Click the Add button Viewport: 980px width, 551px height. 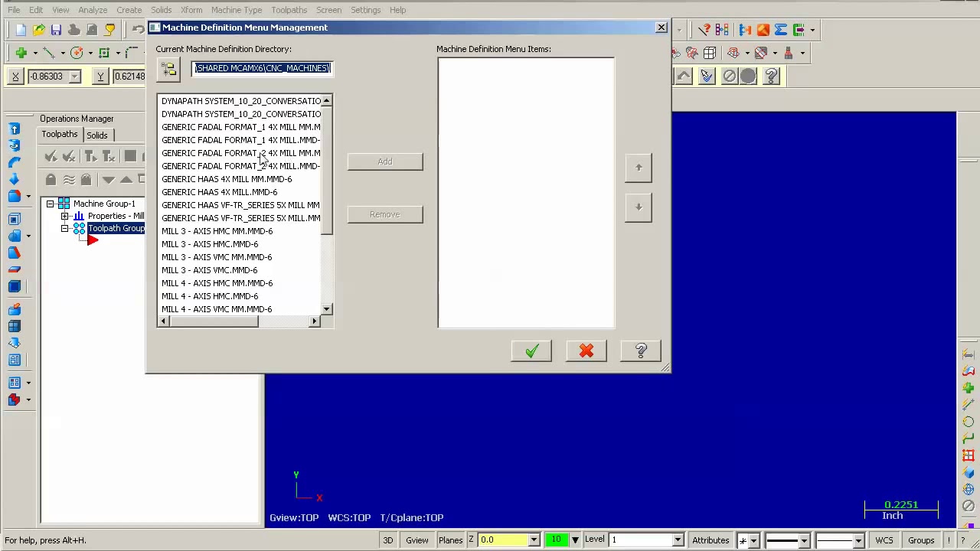pyautogui.click(x=385, y=161)
